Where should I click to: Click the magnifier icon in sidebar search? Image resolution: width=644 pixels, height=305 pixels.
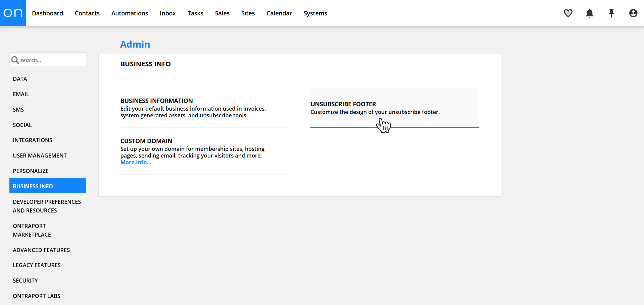(15, 60)
